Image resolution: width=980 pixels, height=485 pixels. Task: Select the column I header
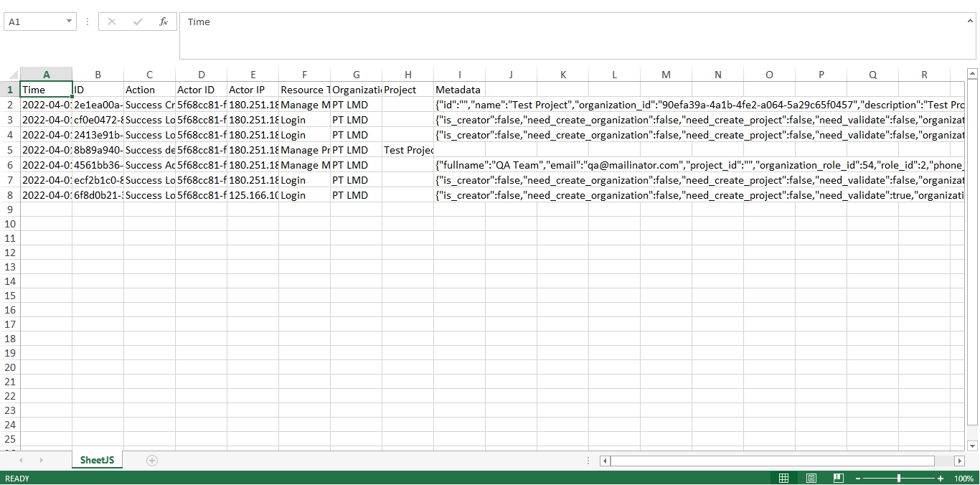(x=459, y=75)
